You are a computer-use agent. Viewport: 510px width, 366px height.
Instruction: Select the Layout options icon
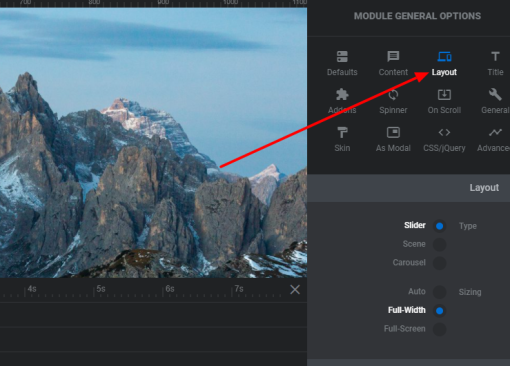coord(444,57)
